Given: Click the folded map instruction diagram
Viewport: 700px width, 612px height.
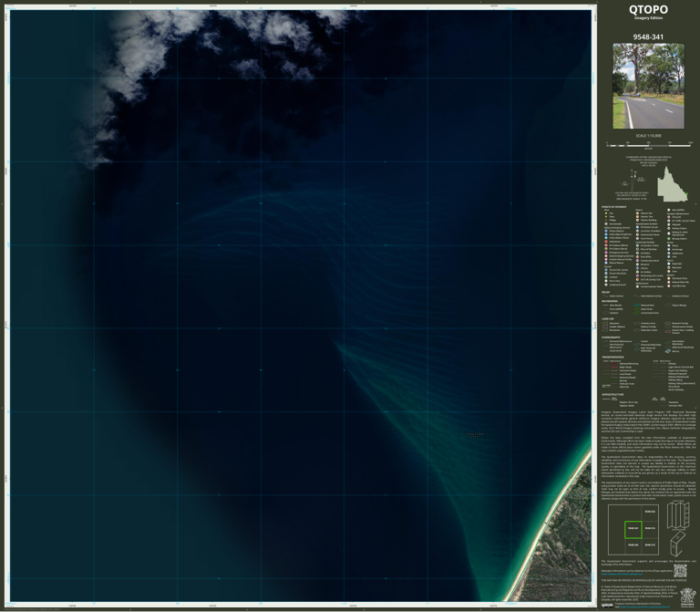Looking at the screenshot, I should click(678, 530).
